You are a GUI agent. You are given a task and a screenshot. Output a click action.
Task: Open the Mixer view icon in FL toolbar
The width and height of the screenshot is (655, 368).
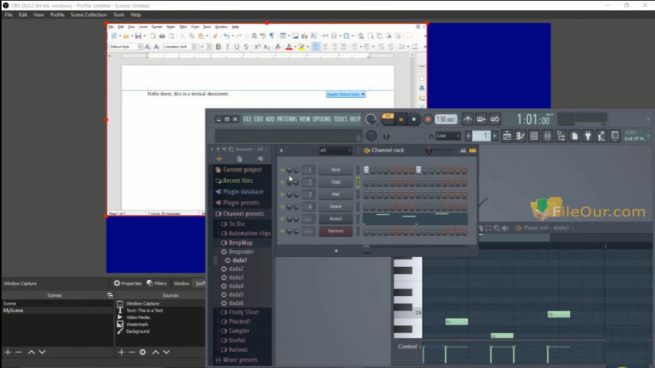click(547, 136)
